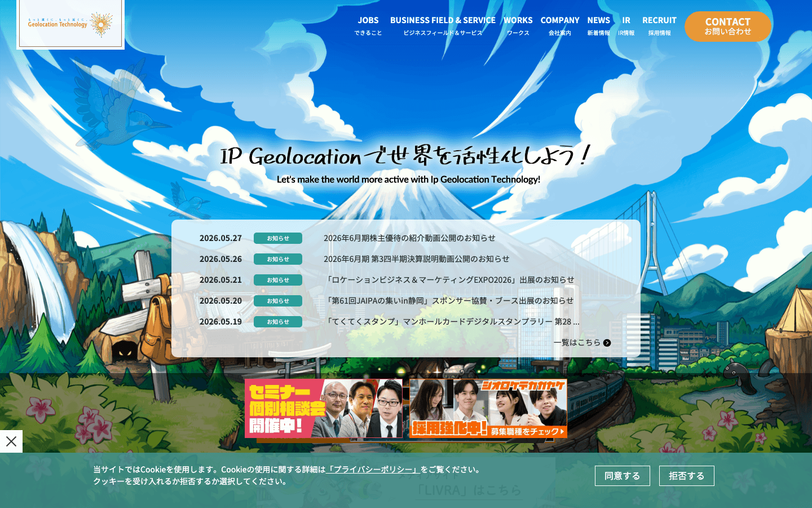Open the seminar consultation banner
The height and width of the screenshot is (508, 812).
(x=324, y=409)
